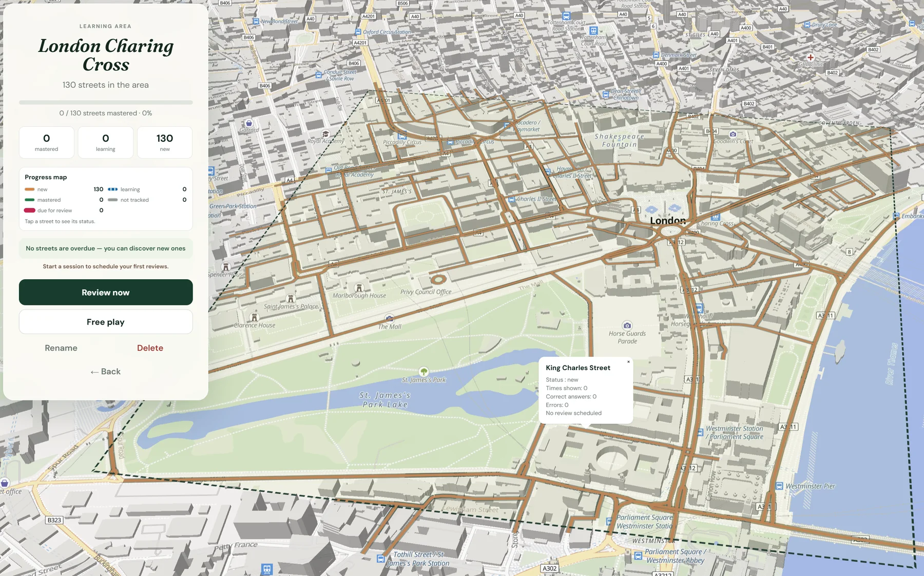Delete the learning area
The image size is (924, 576).
click(x=150, y=348)
